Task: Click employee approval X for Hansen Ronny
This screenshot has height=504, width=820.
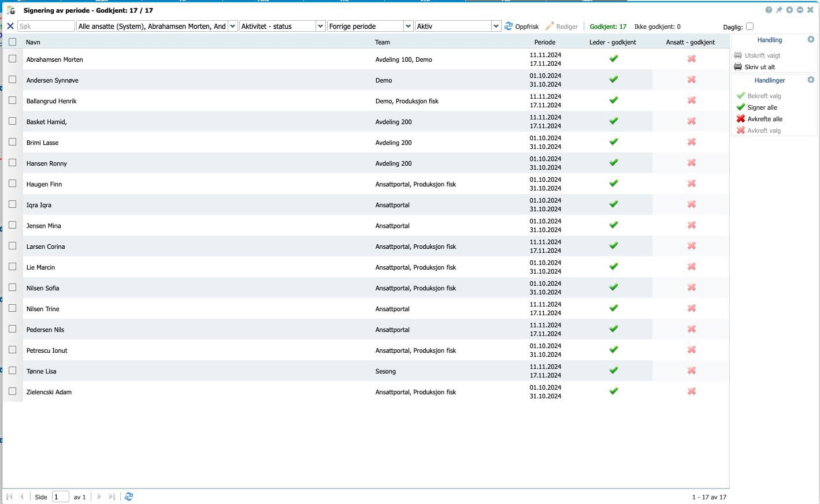Action: [692, 163]
